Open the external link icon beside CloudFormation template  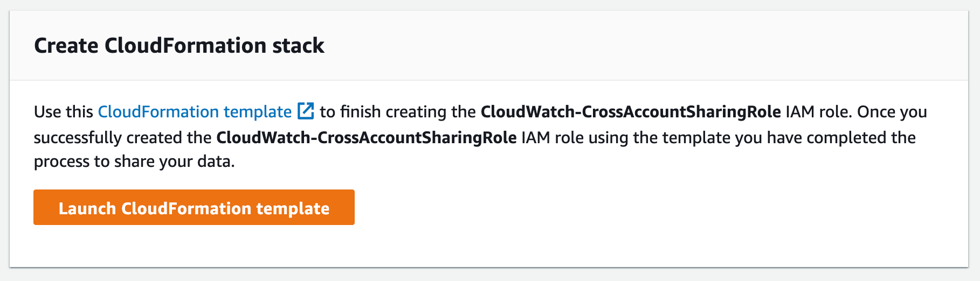pos(306,111)
